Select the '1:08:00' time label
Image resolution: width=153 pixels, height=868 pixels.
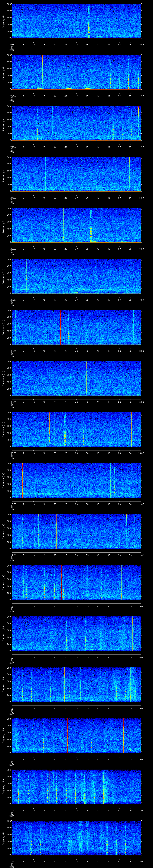(12, 402)
